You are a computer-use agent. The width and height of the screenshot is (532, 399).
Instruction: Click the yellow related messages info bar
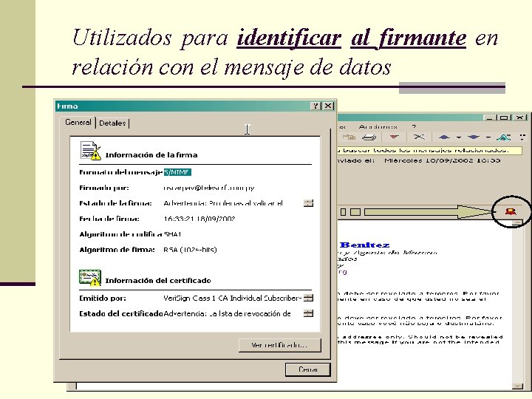[429, 150]
